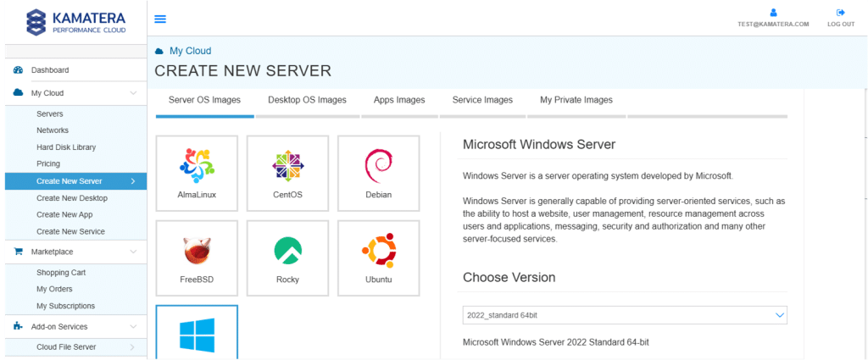
Task: Select the CentOS image tile
Action: (x=287, y=174)
